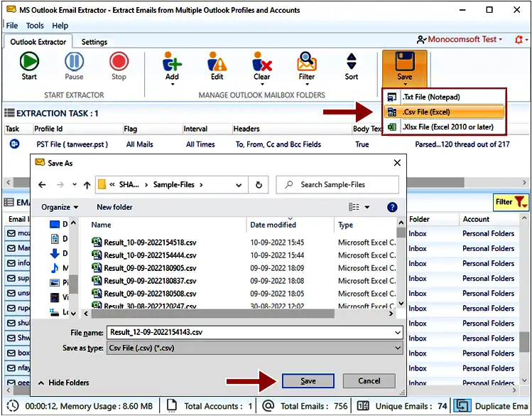
Task: Pause extraction using the Pause icon
Action: pyautogui.click(x=74, y=61)
